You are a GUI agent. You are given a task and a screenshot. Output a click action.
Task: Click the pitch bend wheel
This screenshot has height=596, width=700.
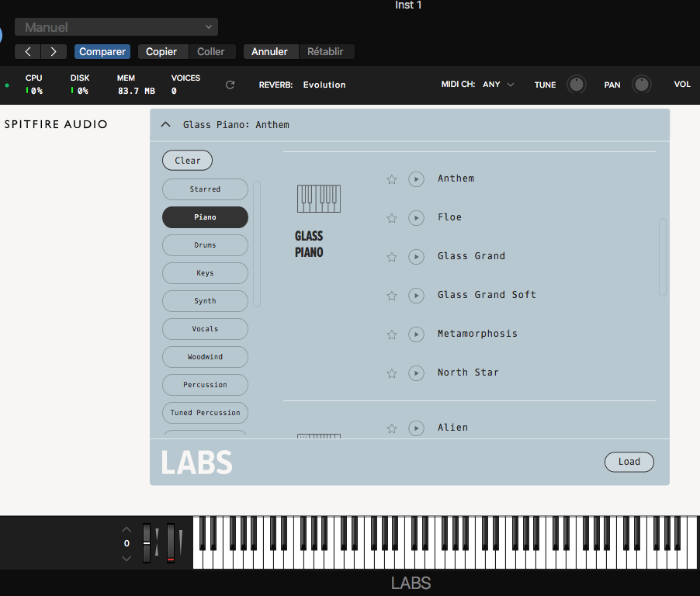147,541
